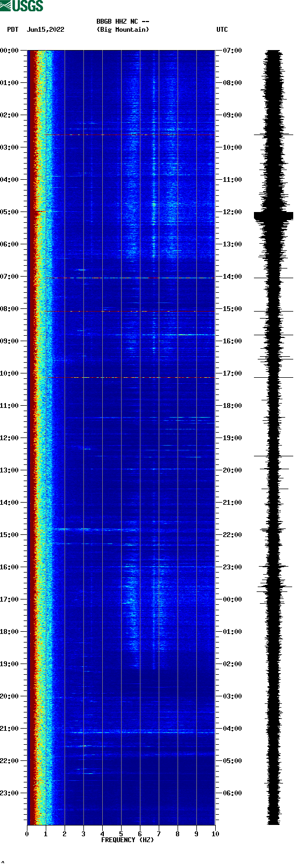Image resolution: width=297 pixels, height=868 pixels.
Task: Click the 01:00 PDT time label
Action: (x=10, y=83)
